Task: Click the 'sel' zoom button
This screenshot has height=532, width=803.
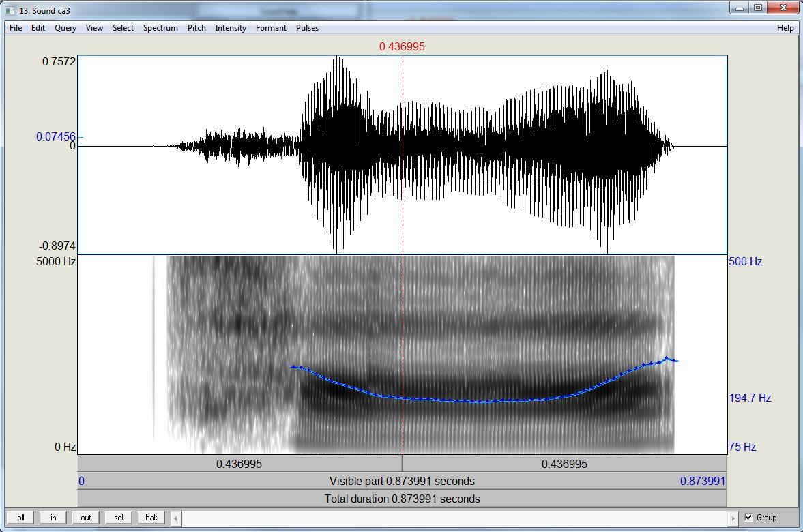Action: click(x=118, y=518)
